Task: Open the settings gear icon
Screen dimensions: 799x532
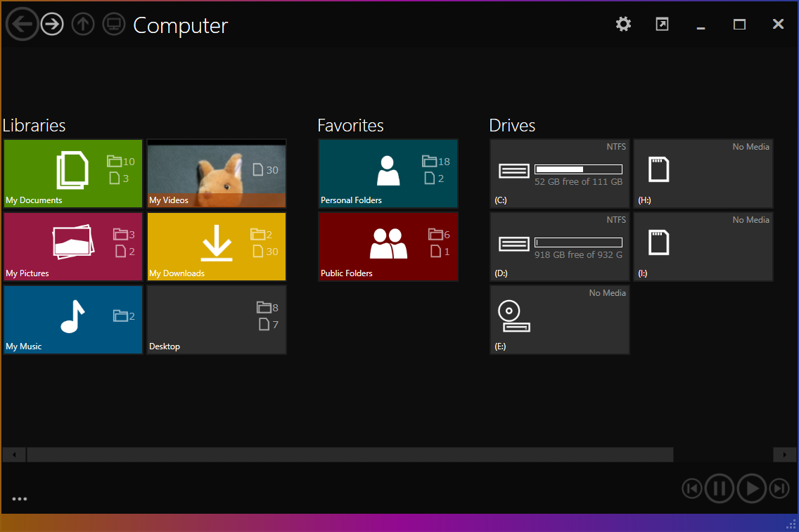Action: click(623, 24)
